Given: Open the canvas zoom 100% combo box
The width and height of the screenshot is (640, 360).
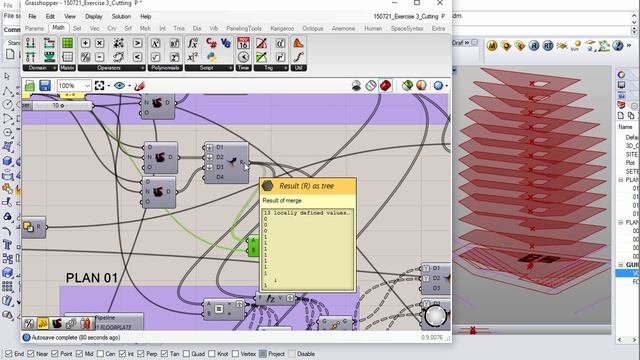Looking at the screenshot, I should coord(74,86).
